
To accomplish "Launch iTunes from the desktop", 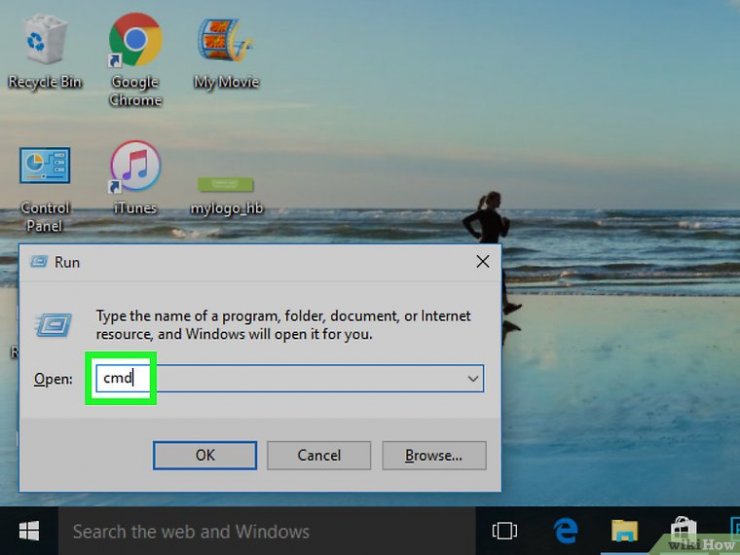I will [135, 177].
